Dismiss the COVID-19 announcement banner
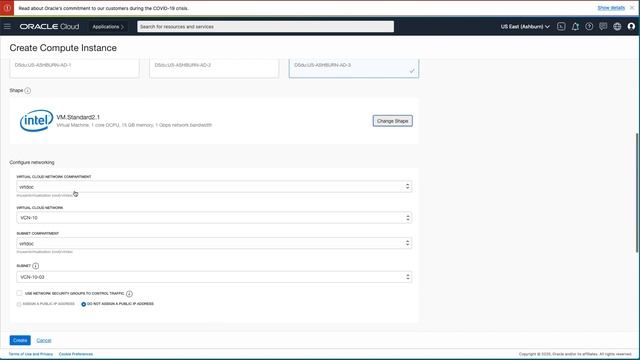 pyautogui.click(x=632, y=8)
